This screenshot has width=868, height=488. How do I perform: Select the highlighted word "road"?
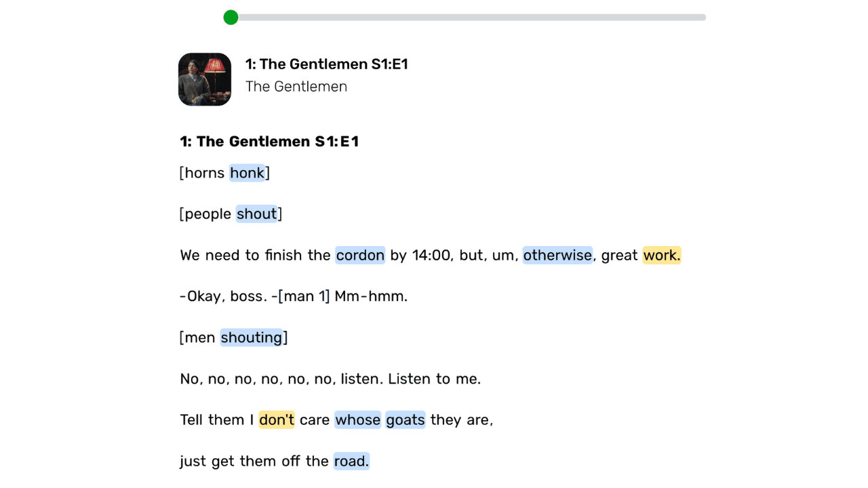point(351,461)
